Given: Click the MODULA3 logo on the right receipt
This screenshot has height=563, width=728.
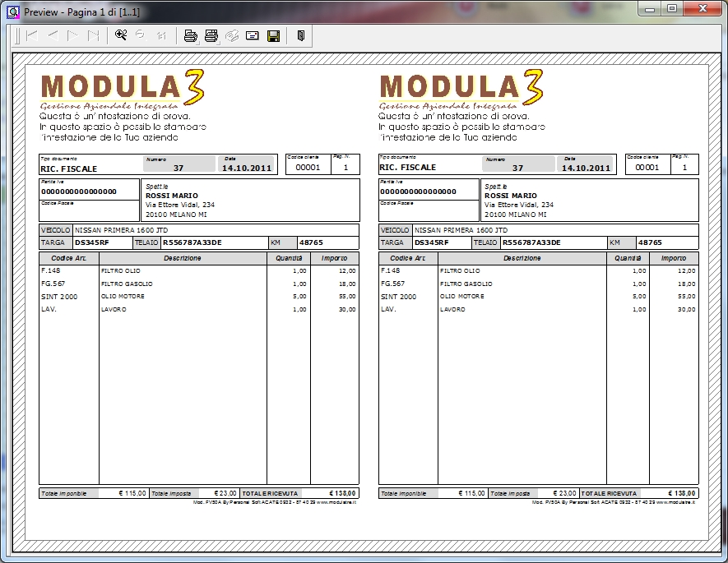Looking at the screenshot, I should (x=461, y=88).
